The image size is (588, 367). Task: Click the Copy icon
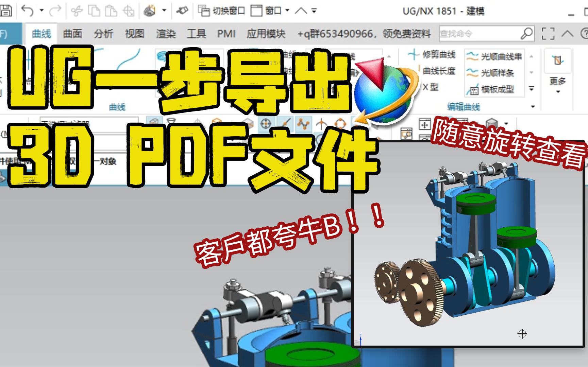pyautogui.click(x=94, y=11)
